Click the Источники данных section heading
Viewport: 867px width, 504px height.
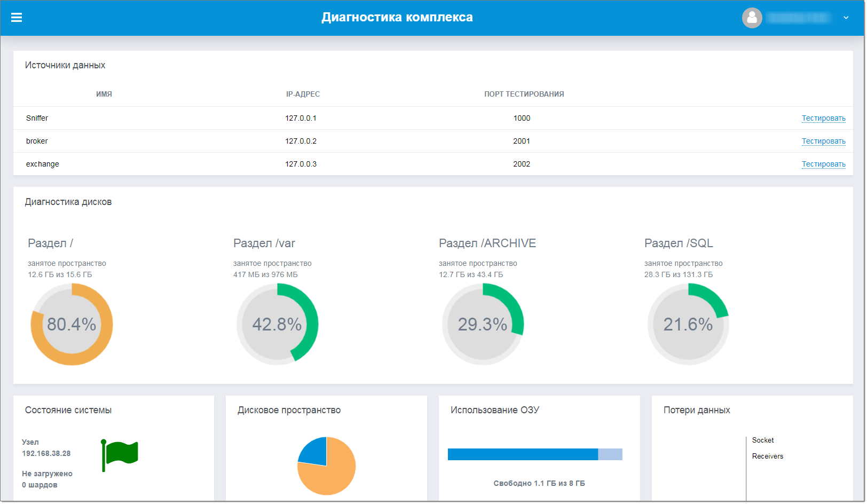click(65, 65)
